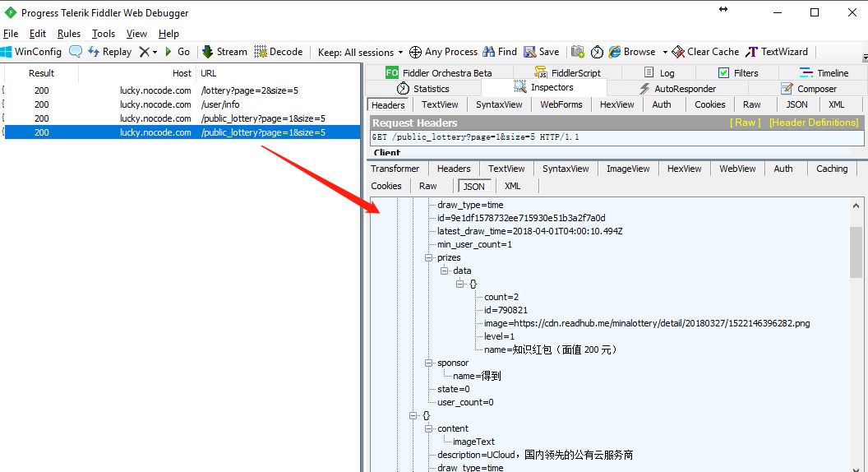Save sessions with the Save icon

tap(542, 52)
